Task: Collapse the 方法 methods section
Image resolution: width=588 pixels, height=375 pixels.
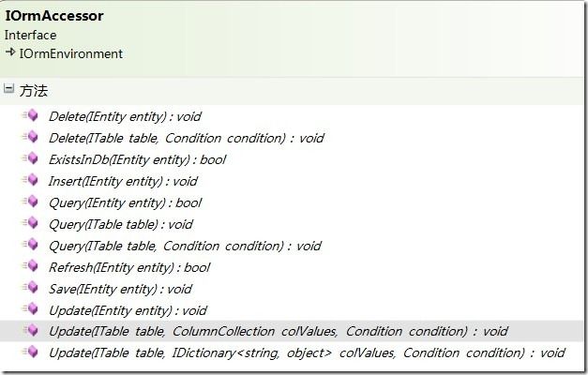Action: 9,89
